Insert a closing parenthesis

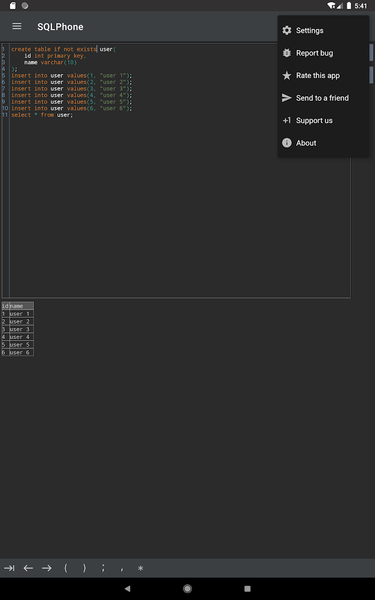coord(84,568)
